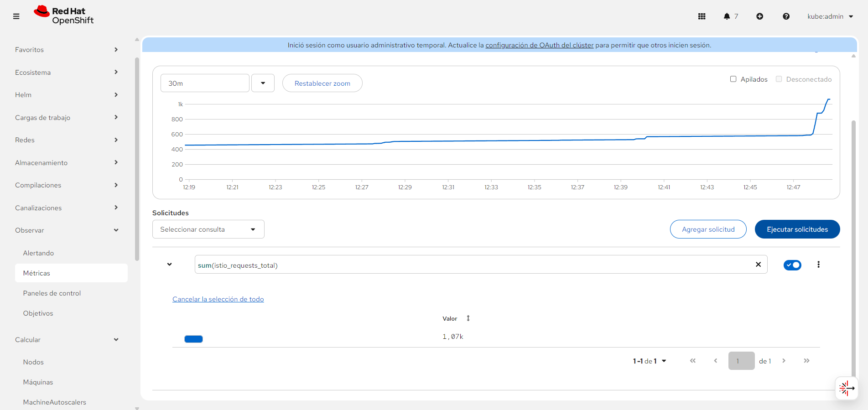Click the quick create plus icon
868x410 pixels.
(x=759, y=16)
